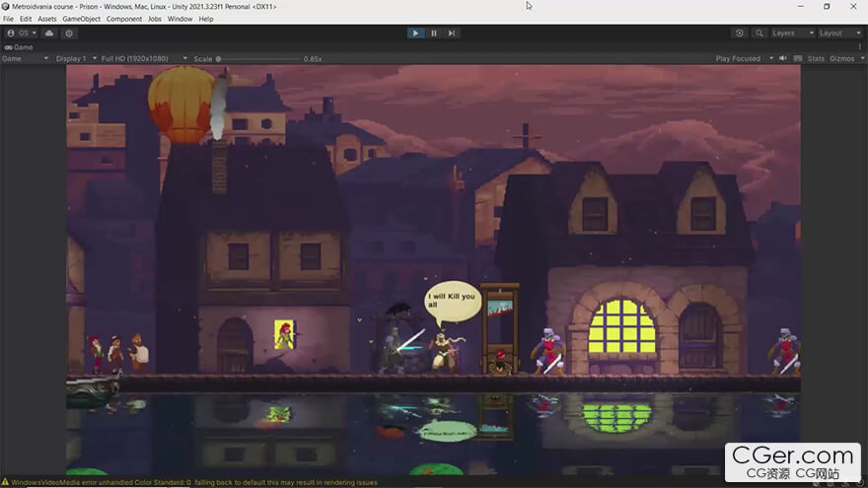
Task: Open the Undo History icon
Action: click(x=739, y=34)
